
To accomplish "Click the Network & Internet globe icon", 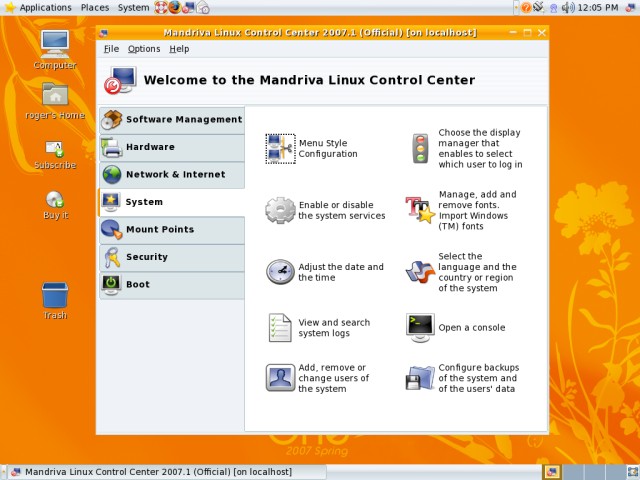I will click(x=111, y=175).
